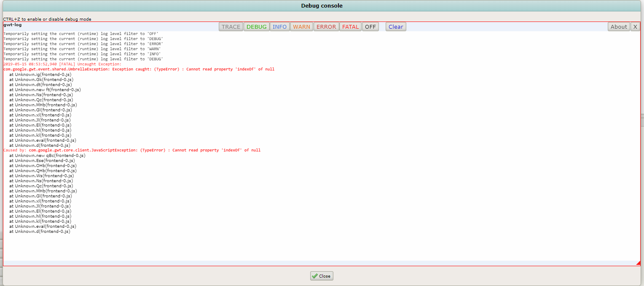Viewport: 644px width, 286px height.
Task: Select the UmbrellaException error line
Action: 139,69
